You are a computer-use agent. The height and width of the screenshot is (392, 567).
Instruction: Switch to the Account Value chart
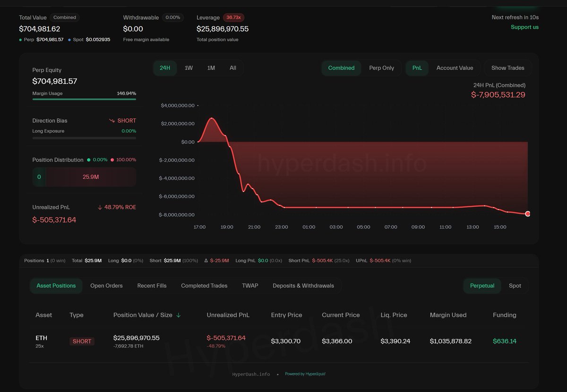click(x=455, y=68)
